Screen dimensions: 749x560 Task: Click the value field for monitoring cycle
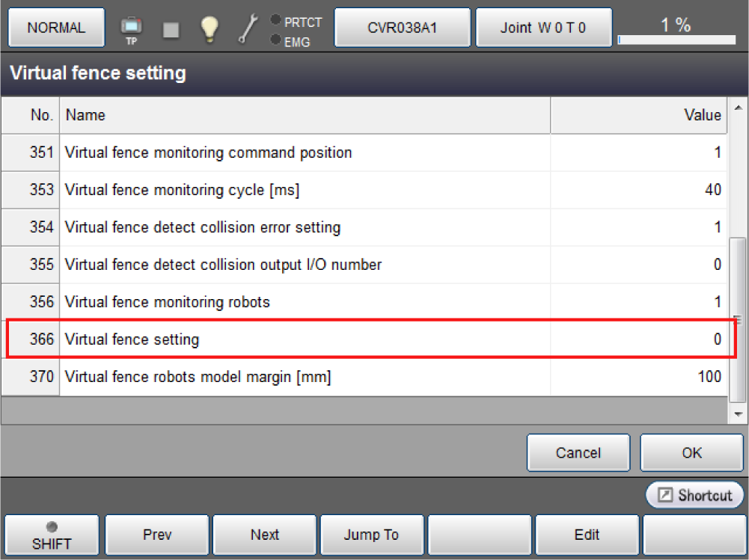(x=638, y=190)
